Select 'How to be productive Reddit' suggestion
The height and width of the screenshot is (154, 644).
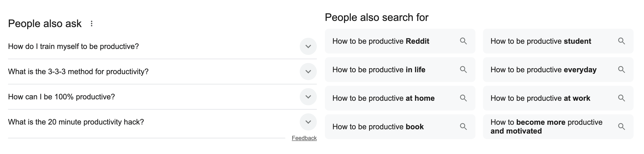coord(381,41)
